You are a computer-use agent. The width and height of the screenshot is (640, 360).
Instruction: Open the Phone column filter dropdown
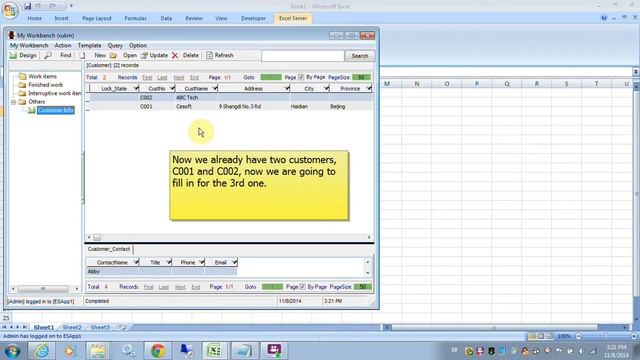pos(202,262)
